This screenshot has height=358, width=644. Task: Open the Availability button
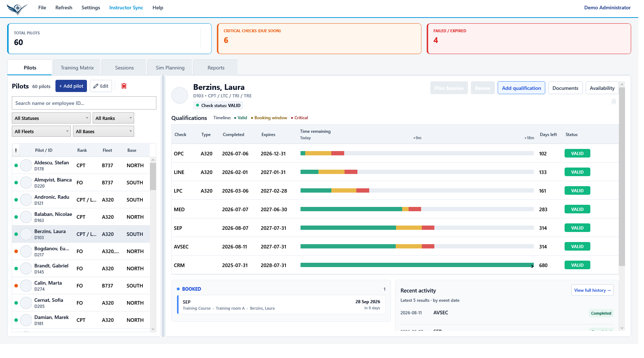tap(602, 88)
